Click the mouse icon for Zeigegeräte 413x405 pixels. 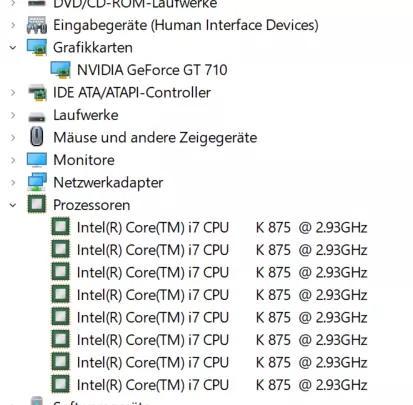pyautogui.click(x=37, y=137)
